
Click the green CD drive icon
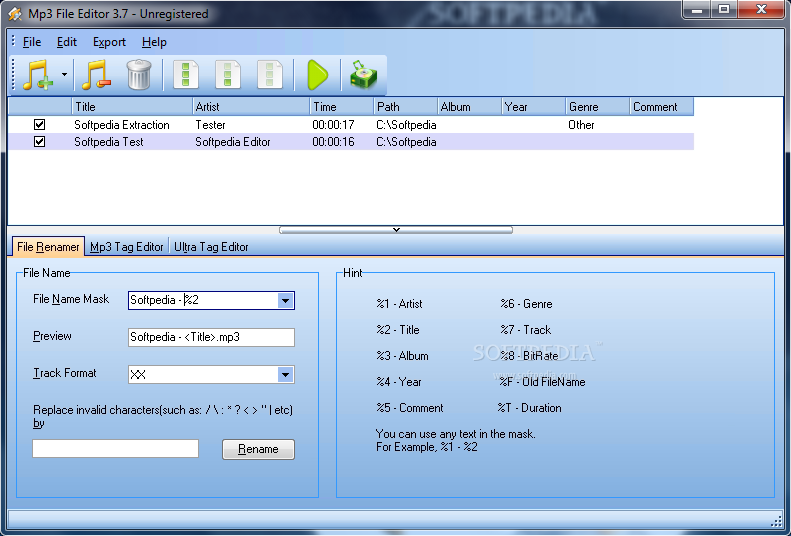[364, 75]
